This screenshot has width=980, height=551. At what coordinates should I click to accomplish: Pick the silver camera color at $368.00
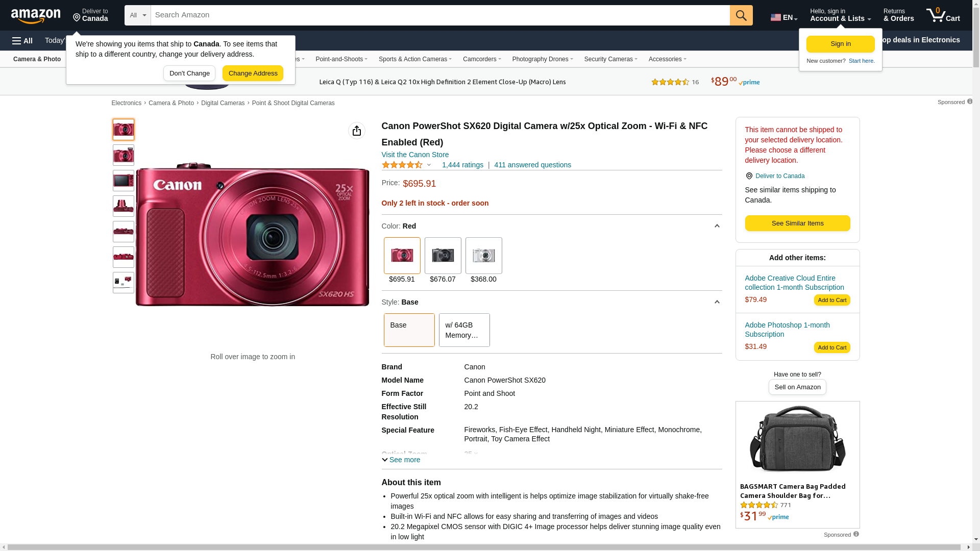coord(483,256)
